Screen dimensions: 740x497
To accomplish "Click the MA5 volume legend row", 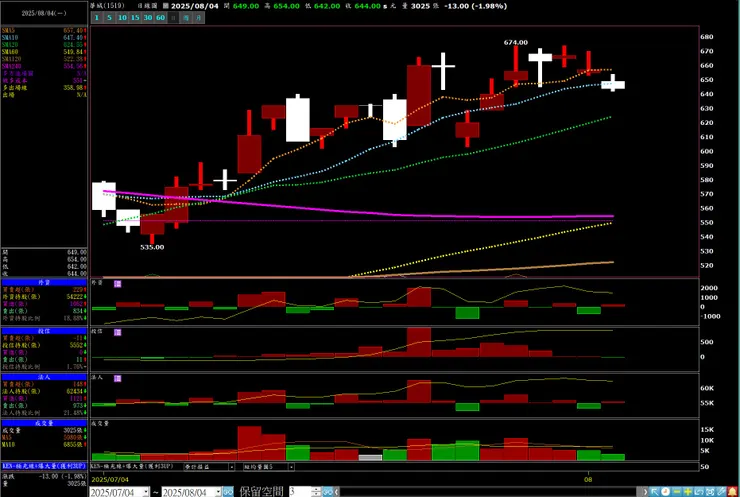I will coord(44,438).
